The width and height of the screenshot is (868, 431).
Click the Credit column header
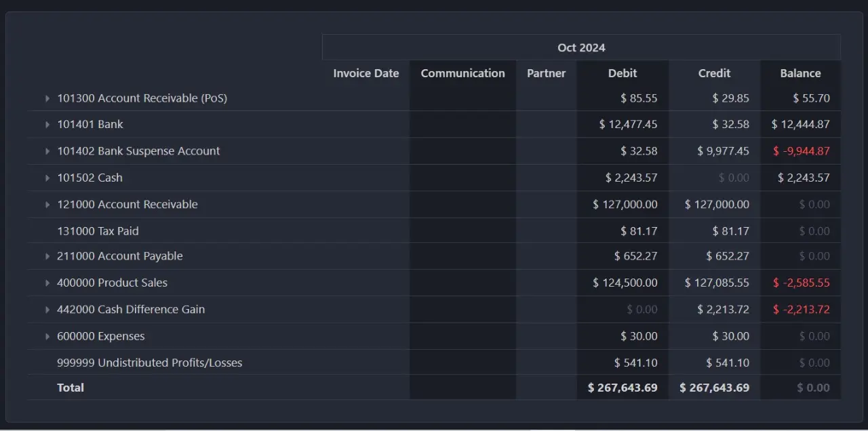pyautogui.click(x=715, y=73)
